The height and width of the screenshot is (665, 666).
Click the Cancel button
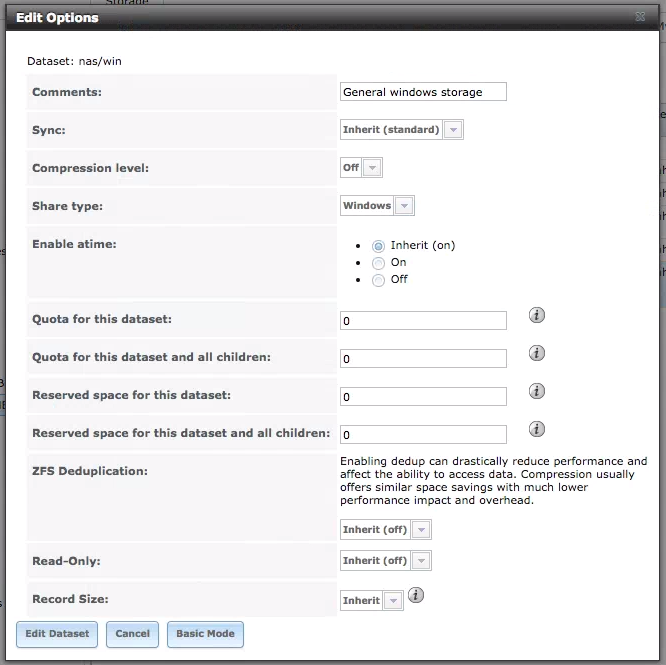point(132,634)
